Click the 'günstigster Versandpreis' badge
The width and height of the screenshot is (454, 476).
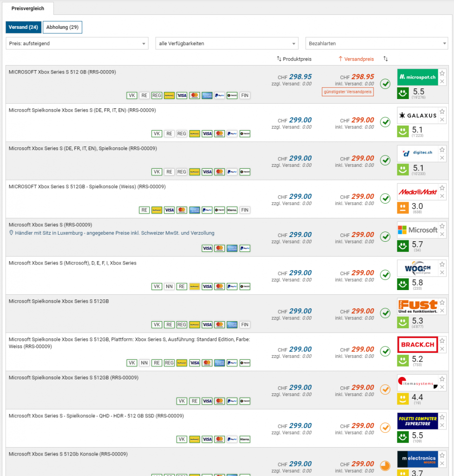pos(348,92)
